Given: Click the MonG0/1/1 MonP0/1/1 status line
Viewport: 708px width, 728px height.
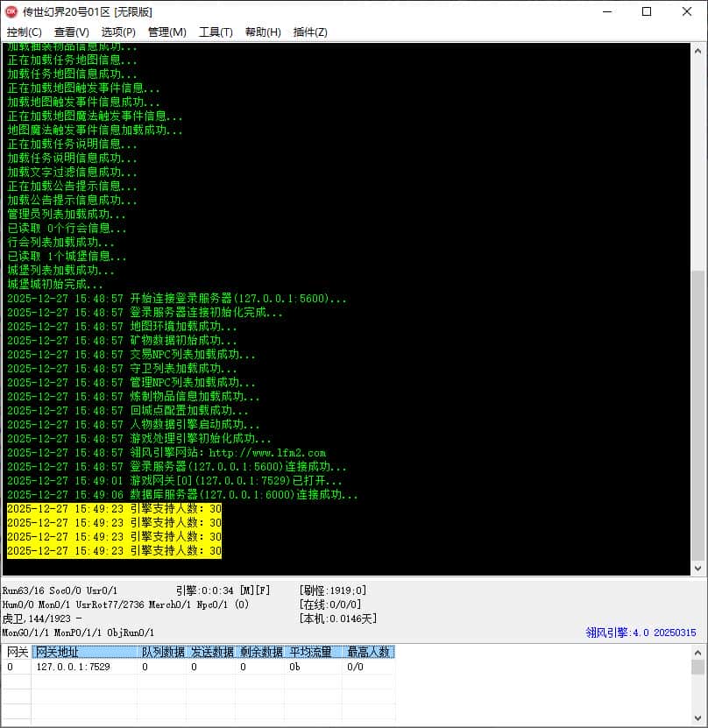Looking at the screenshot, I should coord(78,633).
